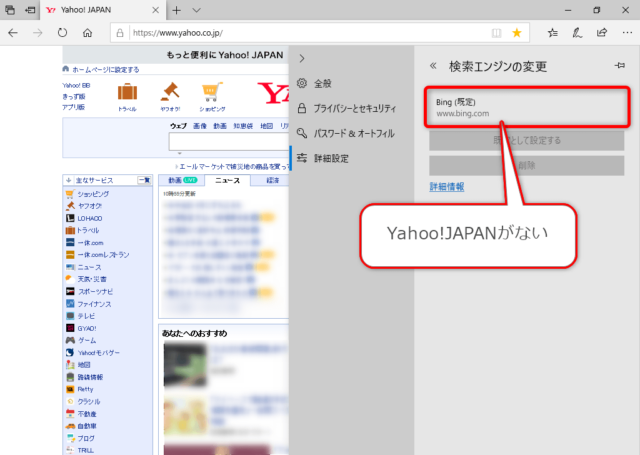Select the 地図 search tab
The height and width of the screenshot is (455, 640).
click(267, 126)
